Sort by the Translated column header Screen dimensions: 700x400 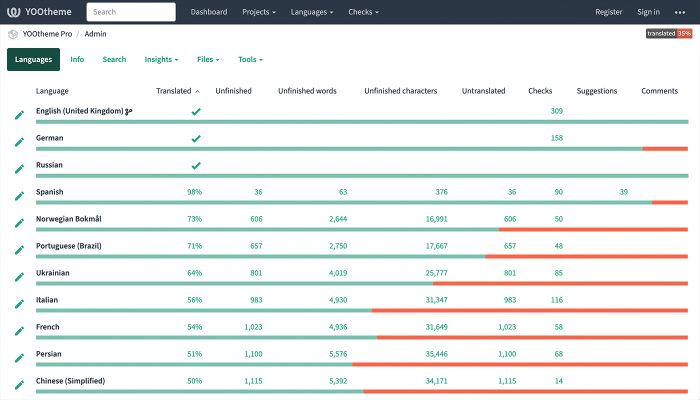177,91
